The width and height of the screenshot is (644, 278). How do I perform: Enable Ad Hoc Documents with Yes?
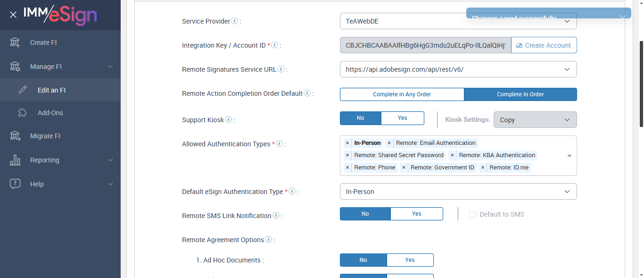coord(410,260)
